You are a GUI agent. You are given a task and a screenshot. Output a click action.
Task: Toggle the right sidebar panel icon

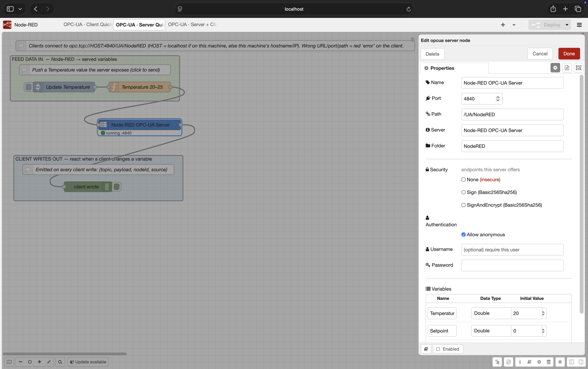581,362
